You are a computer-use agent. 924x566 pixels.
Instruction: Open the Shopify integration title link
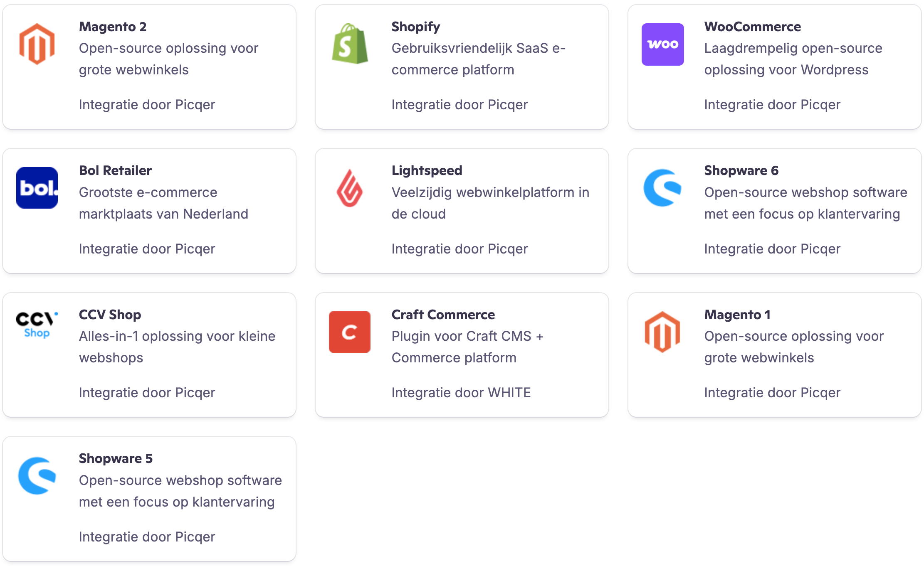pos(416,27)
